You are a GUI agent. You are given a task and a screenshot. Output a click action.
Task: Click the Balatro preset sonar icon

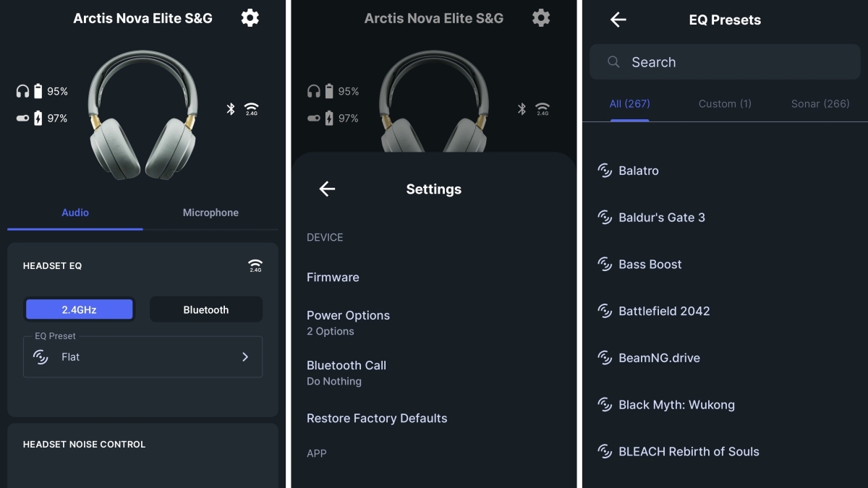(605, 171)
